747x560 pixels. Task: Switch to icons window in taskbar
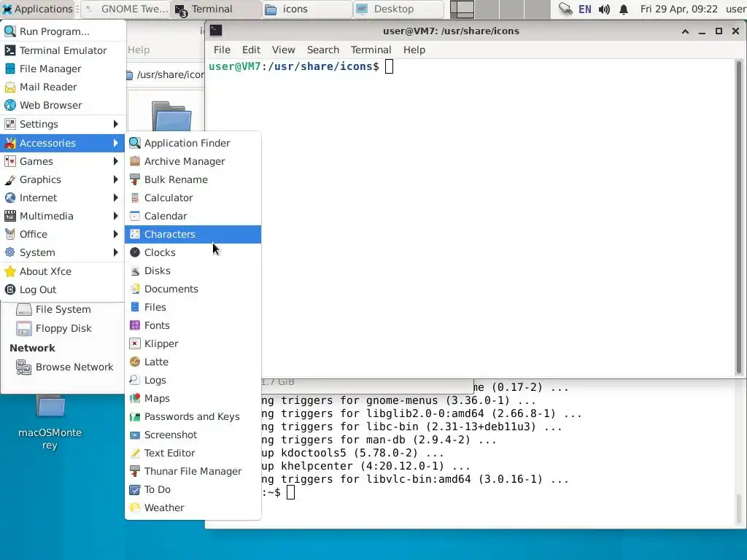pyautogui.click(x=307, y=9)
